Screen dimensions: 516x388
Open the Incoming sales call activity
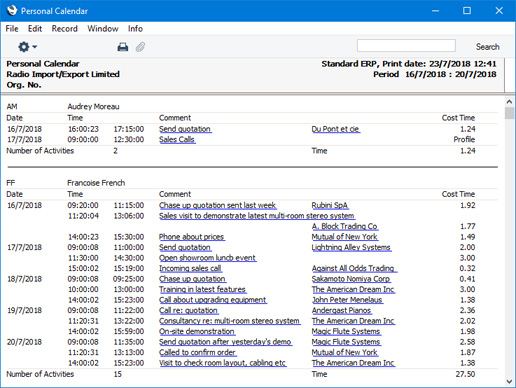[x=190, y=268]
